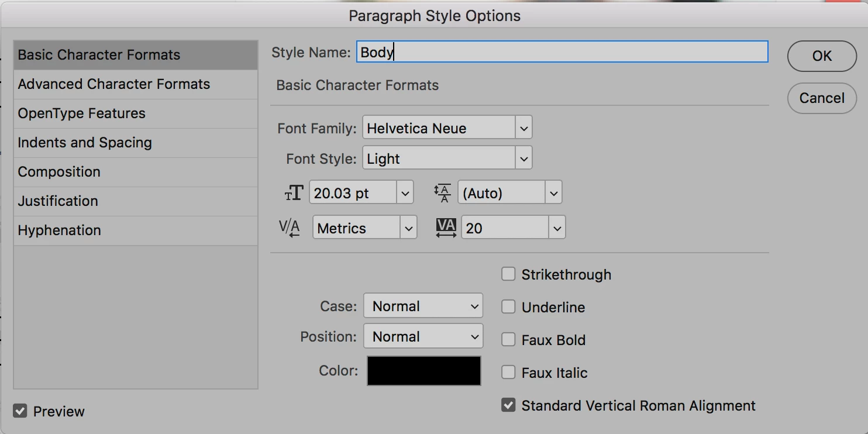Disable the Preview checkbox
868x434 pixels.
(x=20, y=411)
